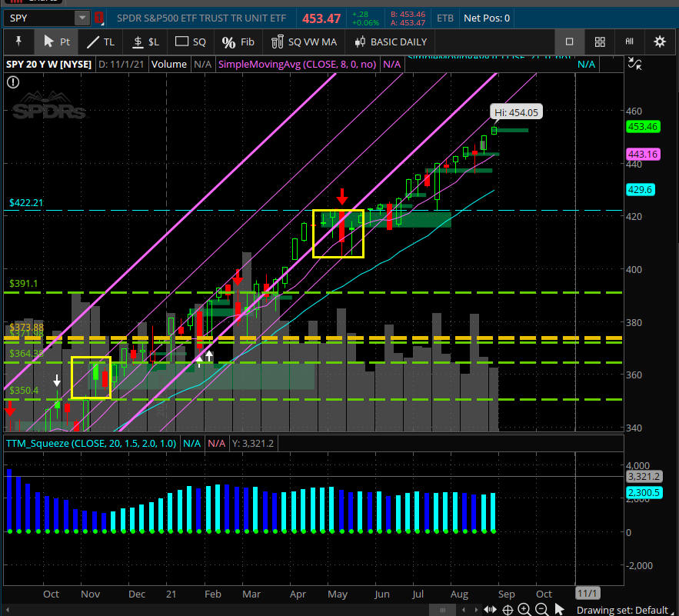The height and width of the screenshot is (616, 679).
Task: Open chart settings gear icon
Action: tap(659, 42)
